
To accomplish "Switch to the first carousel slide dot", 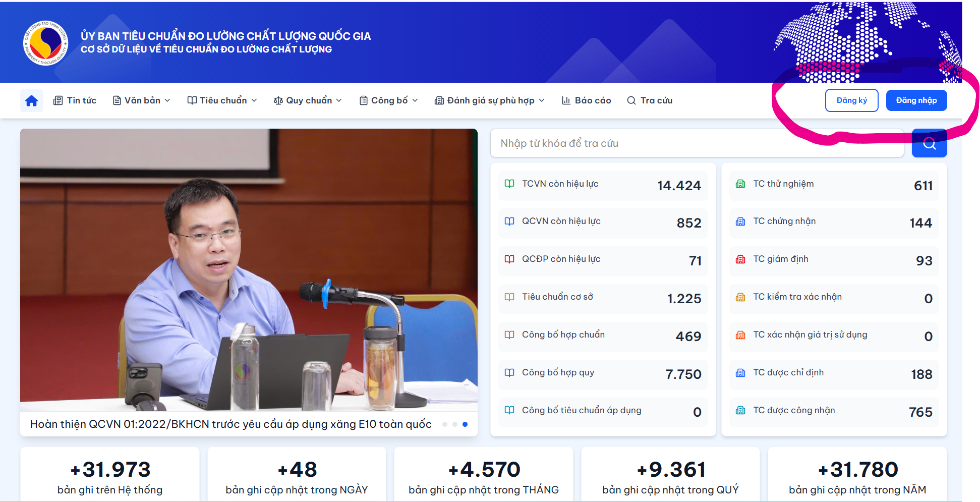I will (445, 424).
